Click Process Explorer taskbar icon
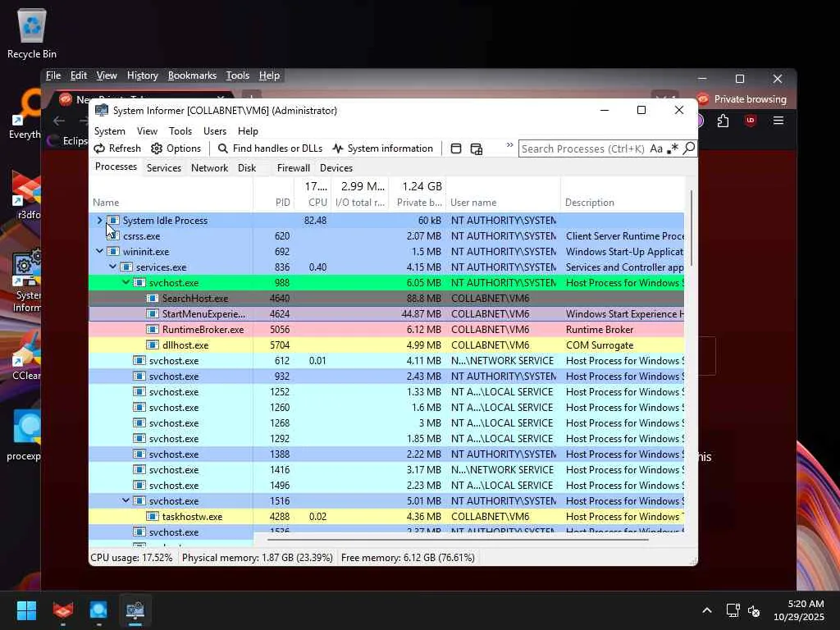The width and height of the screenshot is (840, 630). tap(98, 610)
